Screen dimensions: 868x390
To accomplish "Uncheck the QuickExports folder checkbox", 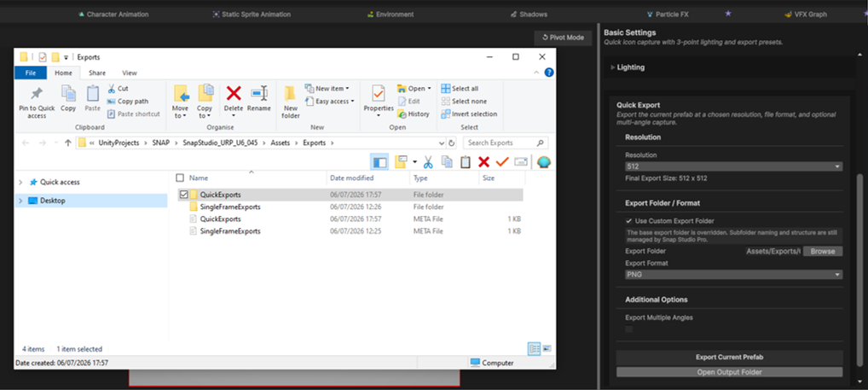I will click(184, 195).
